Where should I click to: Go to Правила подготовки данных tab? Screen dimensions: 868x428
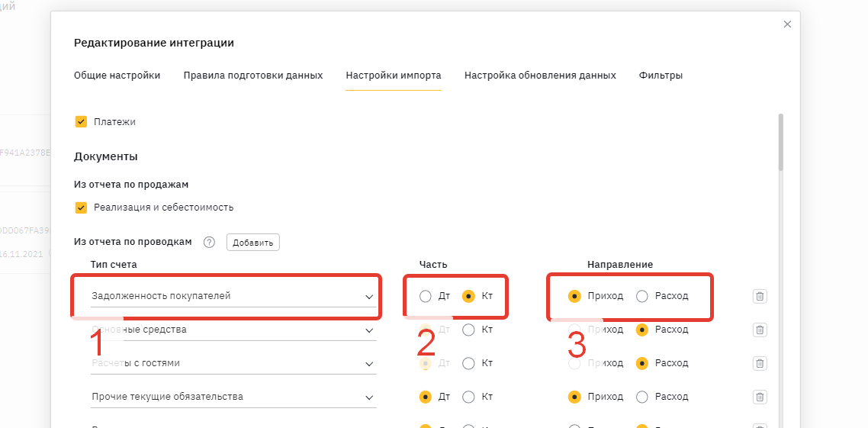click(253, 76)
